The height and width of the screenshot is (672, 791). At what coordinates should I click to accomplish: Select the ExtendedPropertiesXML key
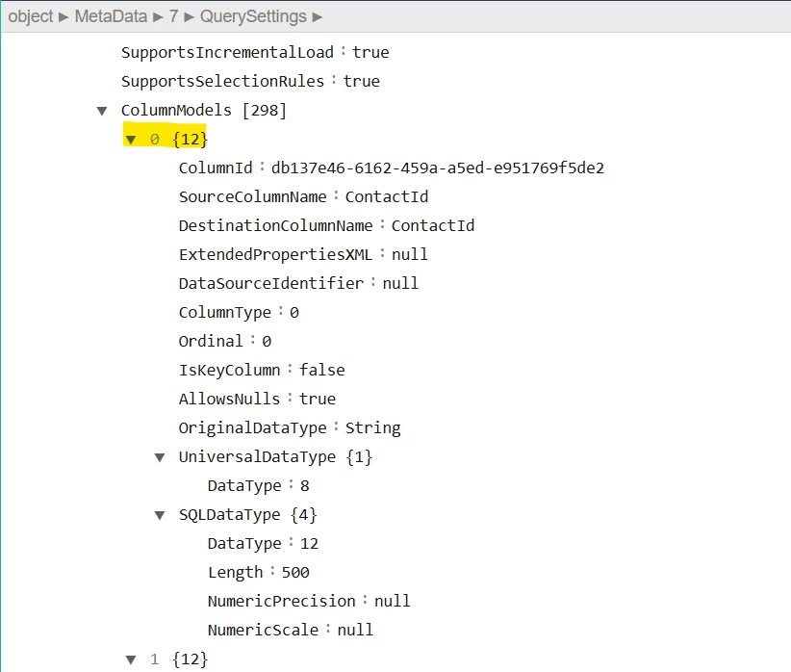pos(275,254)
